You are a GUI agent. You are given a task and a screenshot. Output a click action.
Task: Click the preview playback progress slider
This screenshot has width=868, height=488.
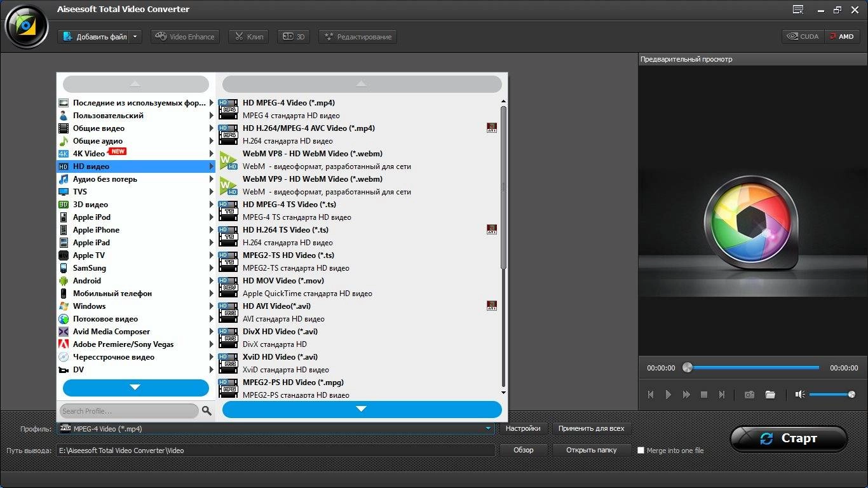pyautogui.click(x=750, y=367)
